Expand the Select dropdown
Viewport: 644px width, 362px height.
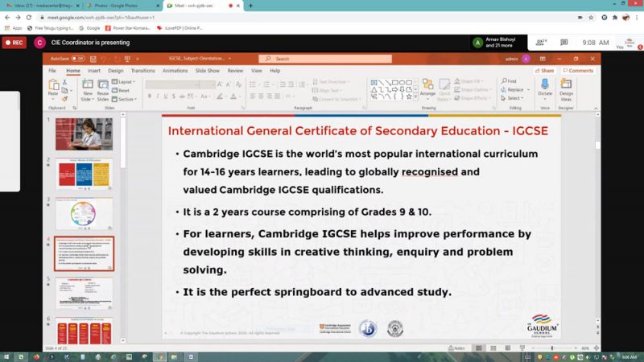pyautogui.click(x=512, y=98)
